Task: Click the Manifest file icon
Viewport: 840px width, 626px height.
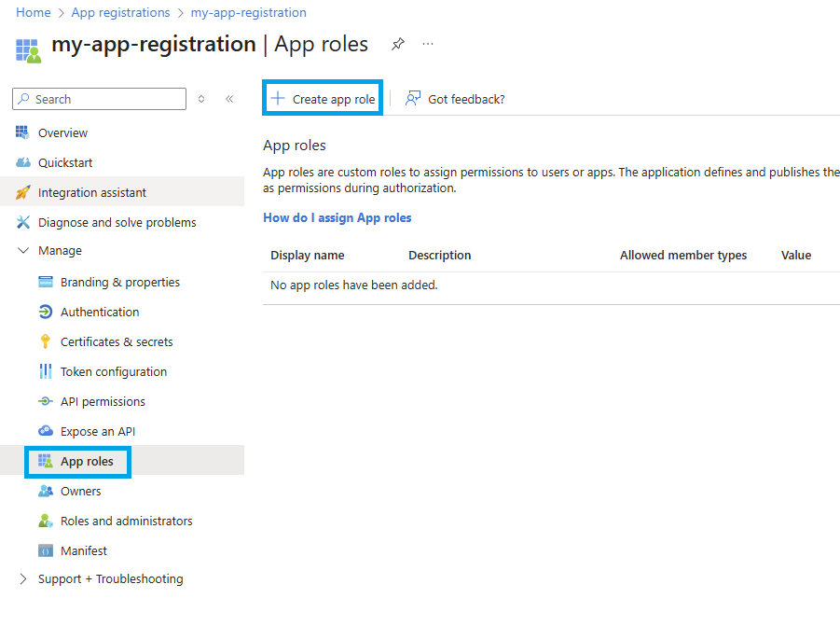Action: pos(46,550)
